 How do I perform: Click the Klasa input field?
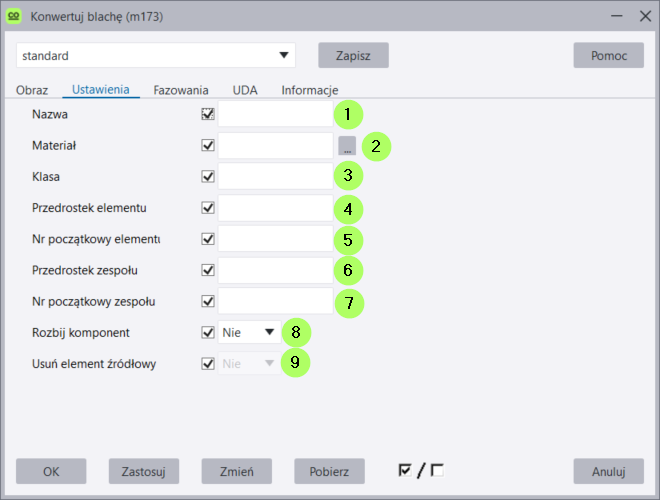coord(275,177)
